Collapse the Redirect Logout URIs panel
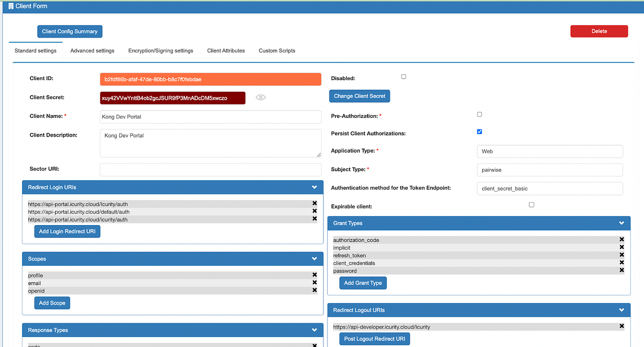 tap(621, 310)
